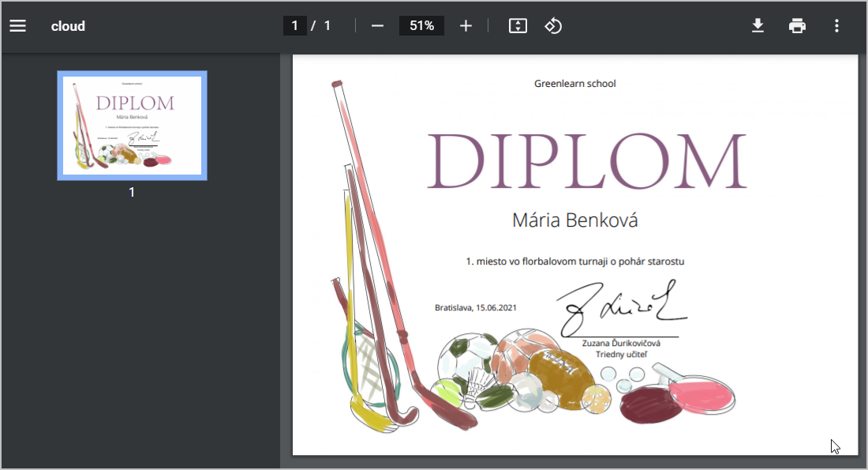The image size is (868, 470).
Task: Click the total page count after the slash
Action: (x=327, y=26)
